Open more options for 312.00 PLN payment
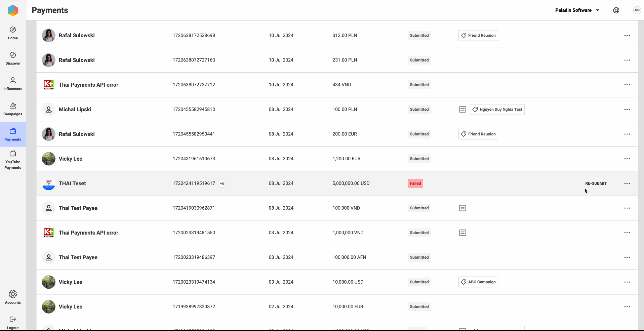The image size is (644, 331). [627, 36]
